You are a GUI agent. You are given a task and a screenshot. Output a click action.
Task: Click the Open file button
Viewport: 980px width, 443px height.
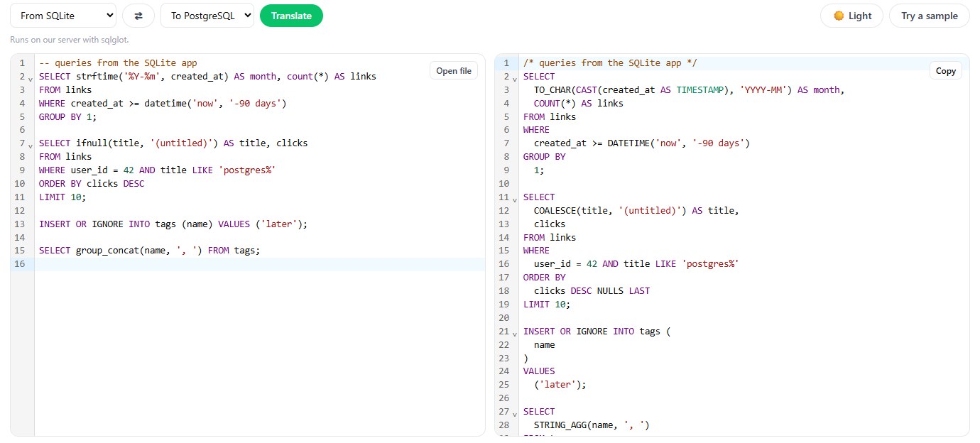pos(454,70)
